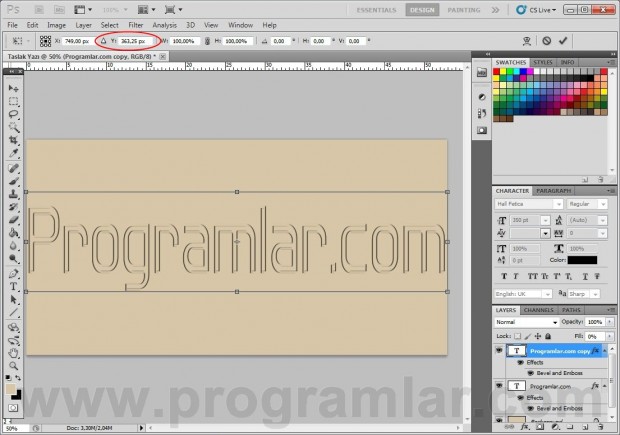Open the Layer menu
Viewport: 620px width, 435px height.
[83, 25]
